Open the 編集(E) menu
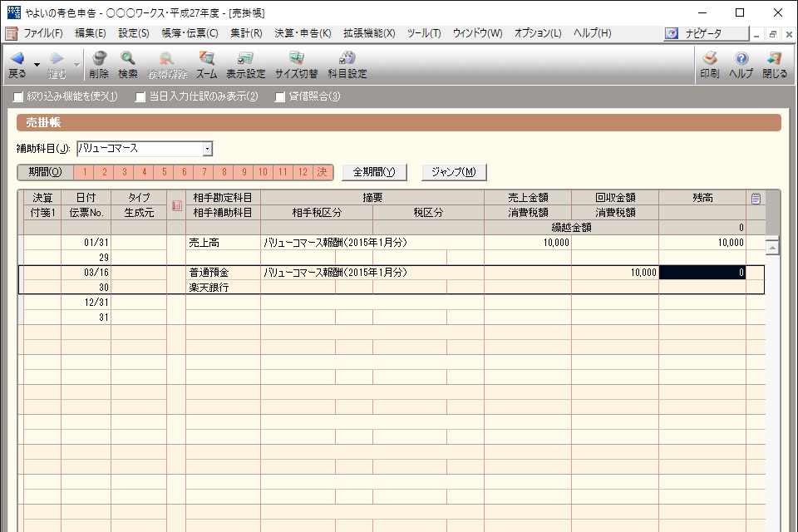This screenshot has width=798, height=532. coord(91,33)
